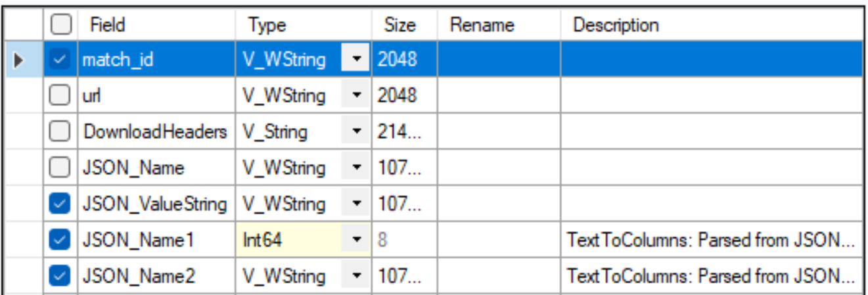Deselect the JSON_ValueString checkbox
868x295 pixels.
(60, 204)
